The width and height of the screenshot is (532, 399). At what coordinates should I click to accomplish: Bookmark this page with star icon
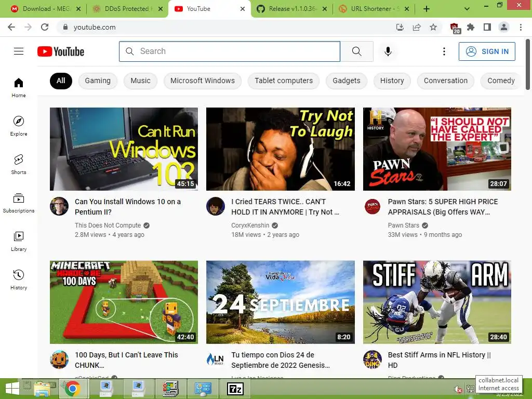click(x=433, y=27)
